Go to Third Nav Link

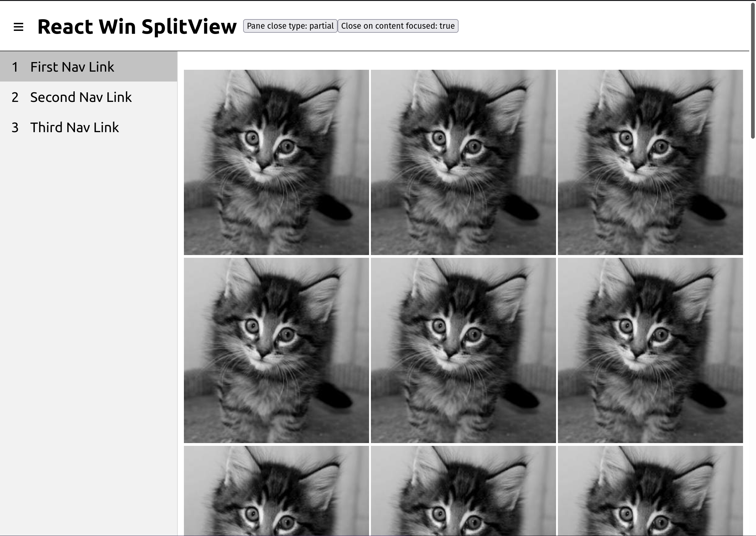[75, 128]
